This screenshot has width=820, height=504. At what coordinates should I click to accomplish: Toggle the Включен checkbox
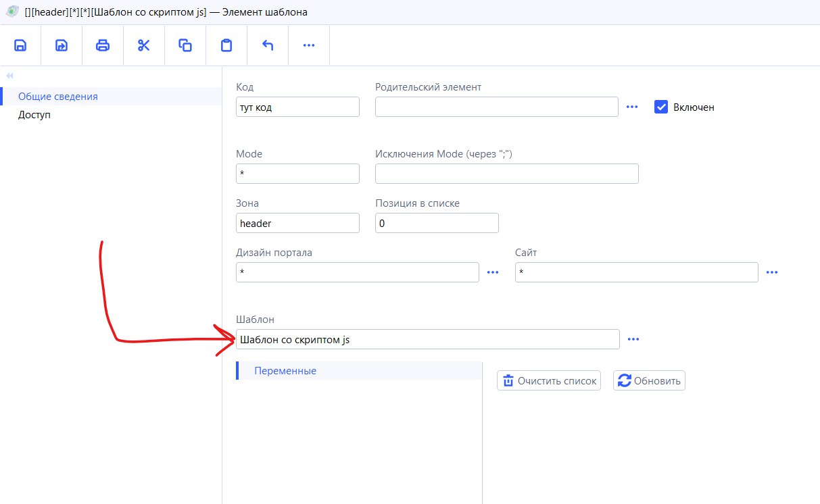tap(661, 107)
